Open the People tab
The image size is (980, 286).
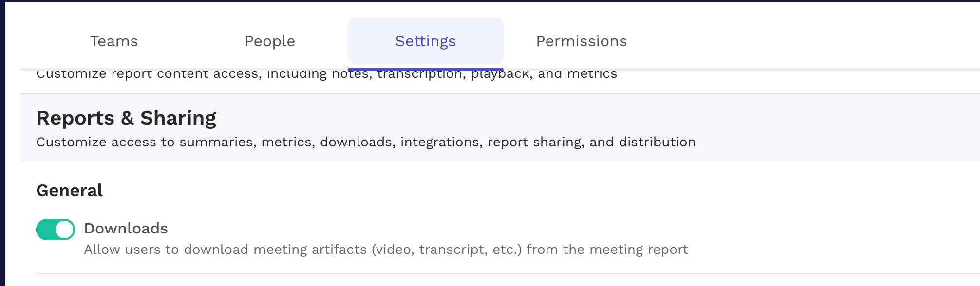pos(270,41)
